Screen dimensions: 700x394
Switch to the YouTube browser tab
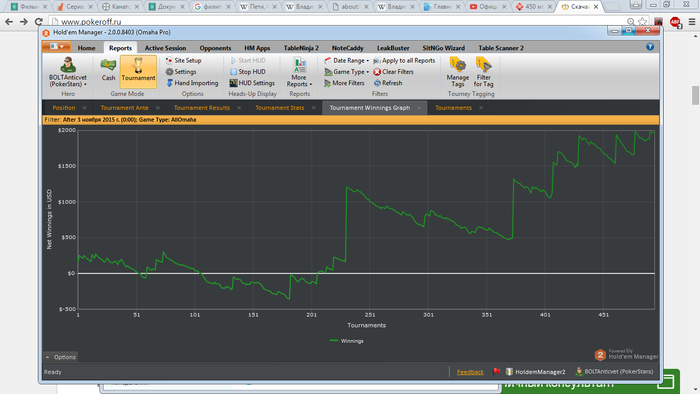tap(488, 7)
